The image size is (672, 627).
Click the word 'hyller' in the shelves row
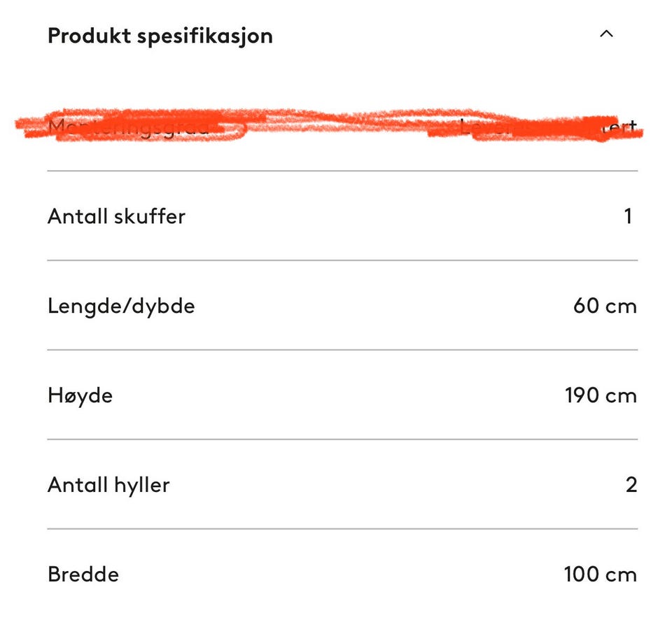142,486
